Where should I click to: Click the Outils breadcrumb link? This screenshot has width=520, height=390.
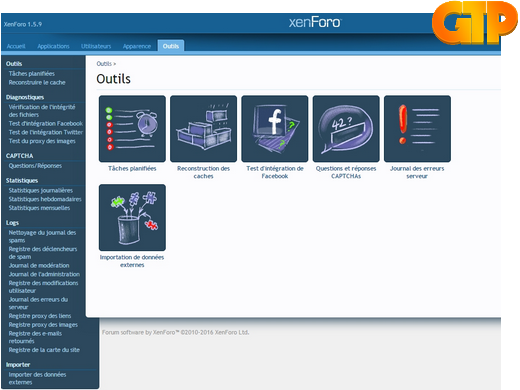pos(104,64)
